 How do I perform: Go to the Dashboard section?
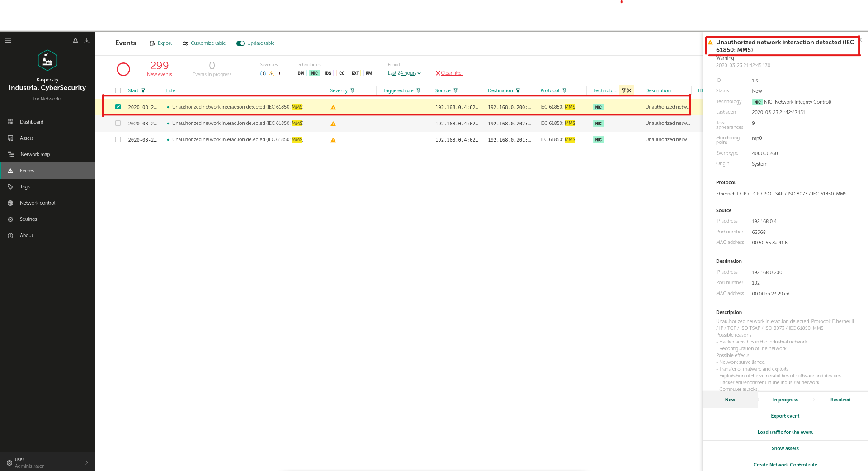[32, 122]
